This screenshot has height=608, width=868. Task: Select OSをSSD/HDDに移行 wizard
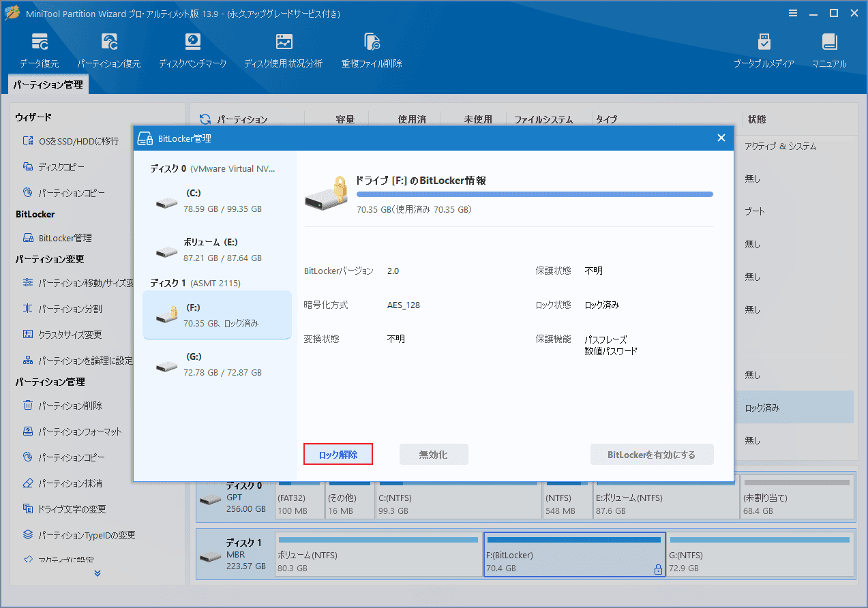point(70,141)
